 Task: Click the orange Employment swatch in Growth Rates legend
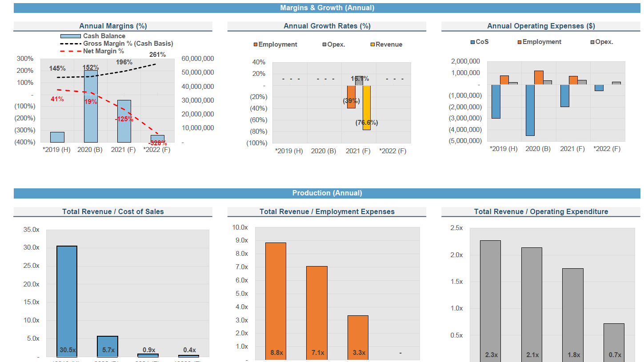(x=256, y=44)
